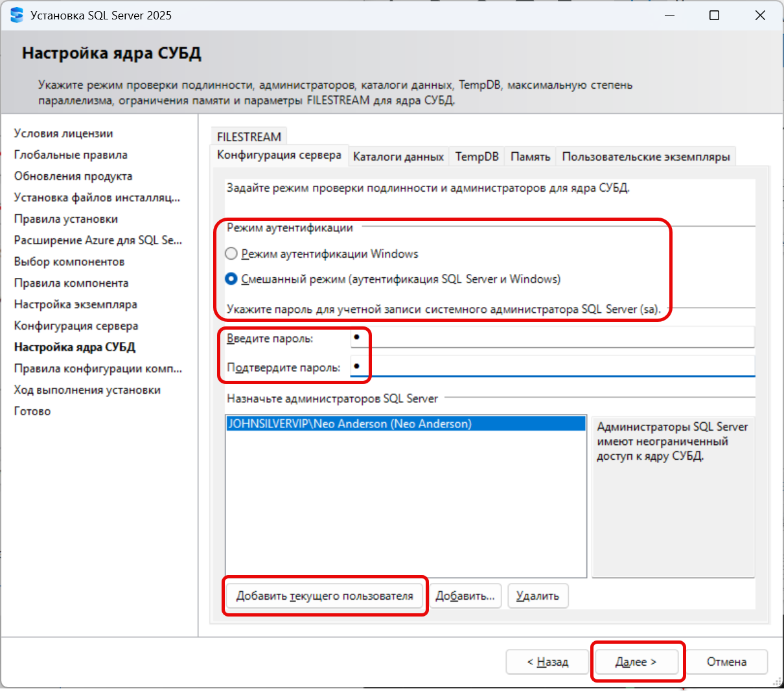Click Условия лицензии step in sidebar
Image resolution: width=784 pixels, height=691 pixels.
[x=63, y=133]
